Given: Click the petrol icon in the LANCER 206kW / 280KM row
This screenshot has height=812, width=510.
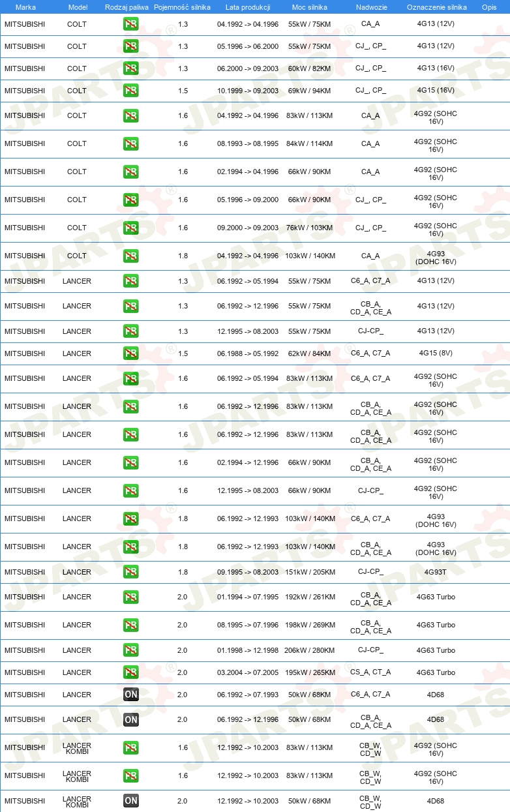Looking at the screenshot, I should [131, 650].
